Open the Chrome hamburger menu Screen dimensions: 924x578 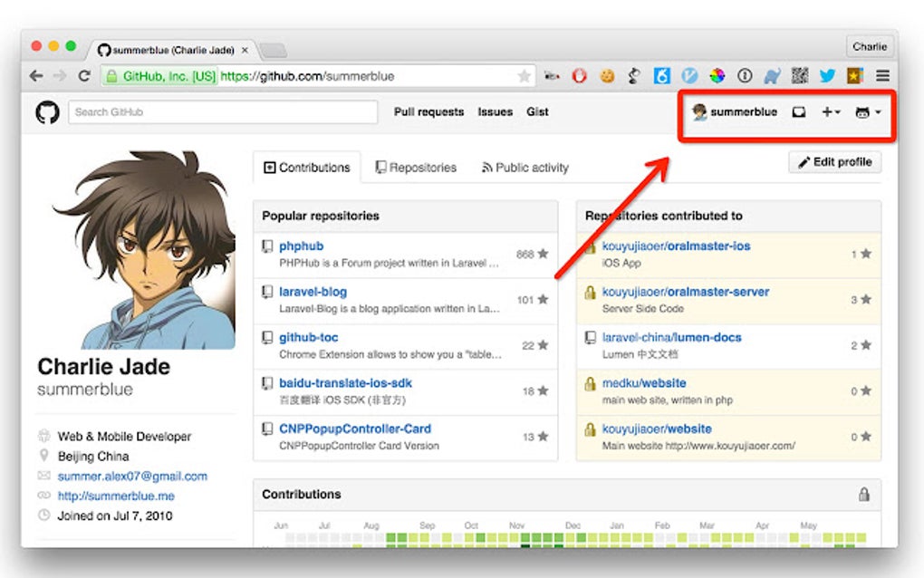(882, 75)
